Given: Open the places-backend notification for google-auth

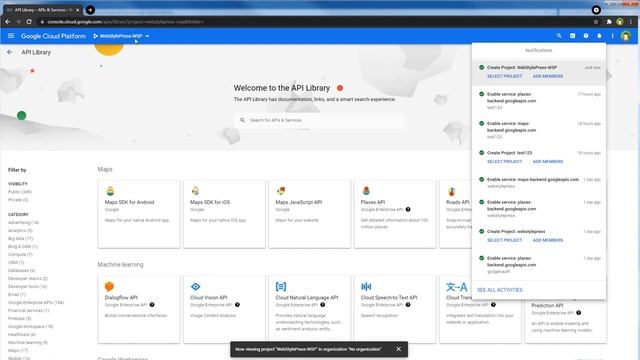Looking at the screenshot, I should coord(539,264).
